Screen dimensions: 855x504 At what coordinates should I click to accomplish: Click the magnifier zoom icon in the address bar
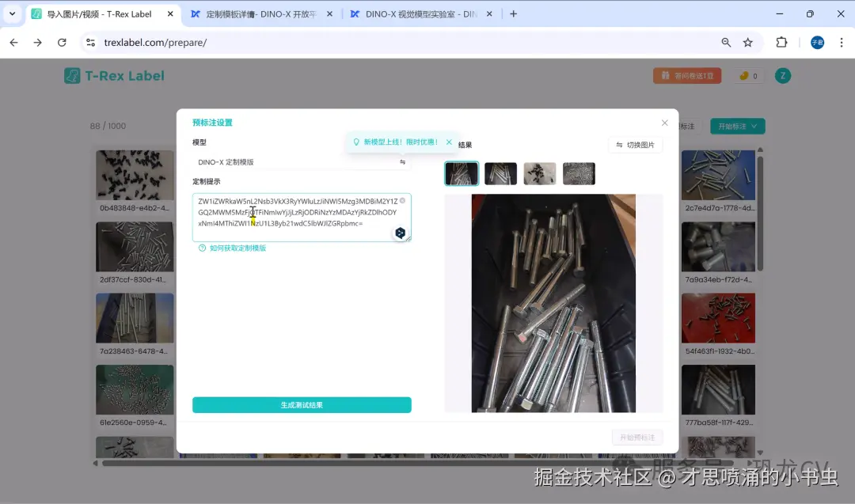(726, 42)
